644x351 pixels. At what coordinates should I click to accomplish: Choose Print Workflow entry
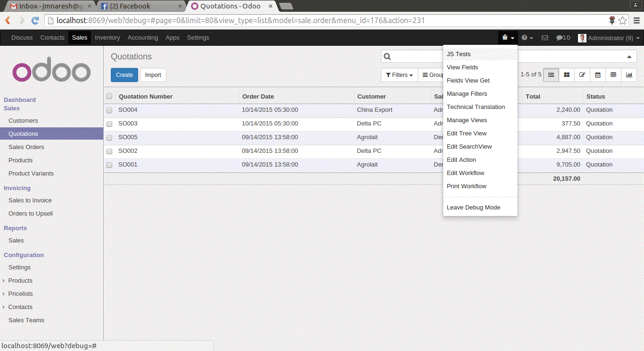click(480, 186)
